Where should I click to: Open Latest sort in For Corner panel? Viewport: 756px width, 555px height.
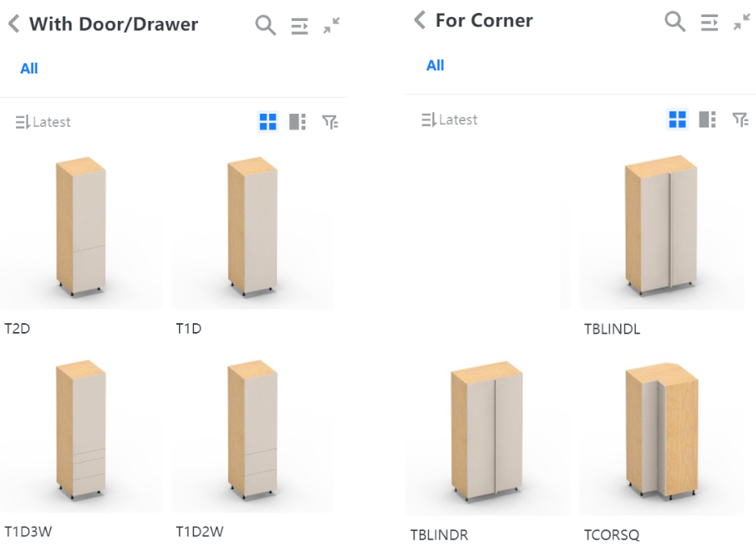point(449,120)
